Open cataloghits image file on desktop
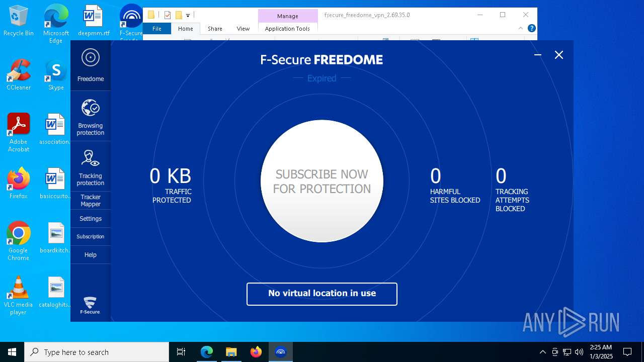Screen dimensions: 644x362 pos(55,292)
